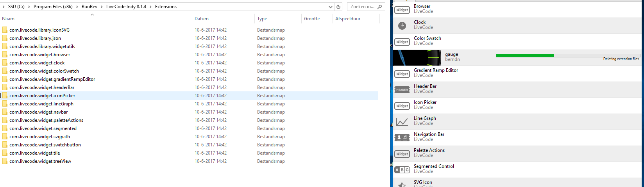
Task: Expand chevron after RunRev breadcrumb
Action: point(102,7)
